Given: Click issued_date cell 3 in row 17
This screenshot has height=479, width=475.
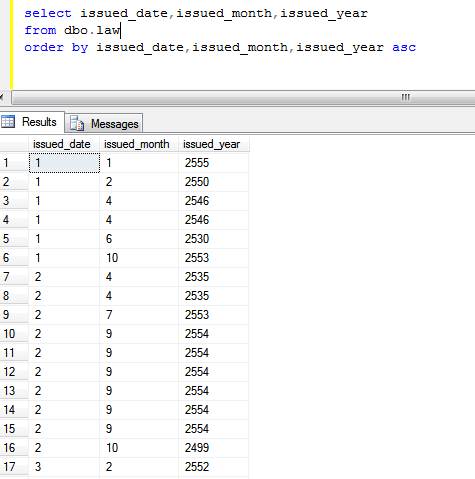Looking at the screenshot, I should [x=64, y=467].
